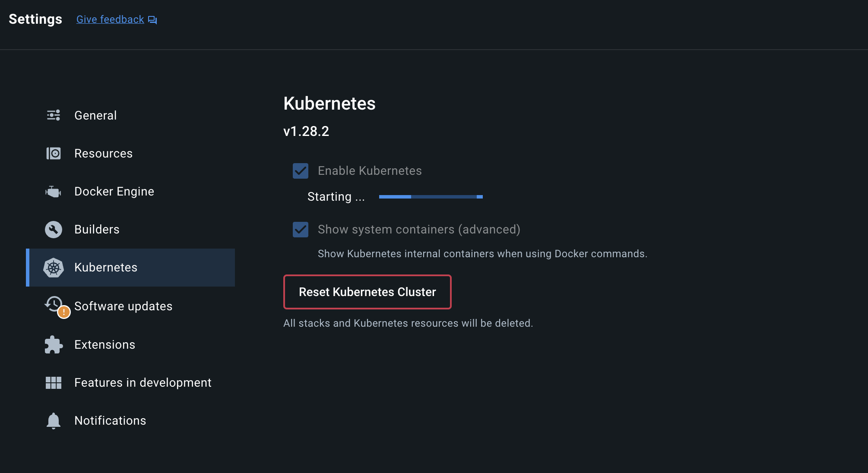Open the Features in development grid icon
The width and height of the screenshot is (868, 473).
pyautogui.click(x=53, y=382)
